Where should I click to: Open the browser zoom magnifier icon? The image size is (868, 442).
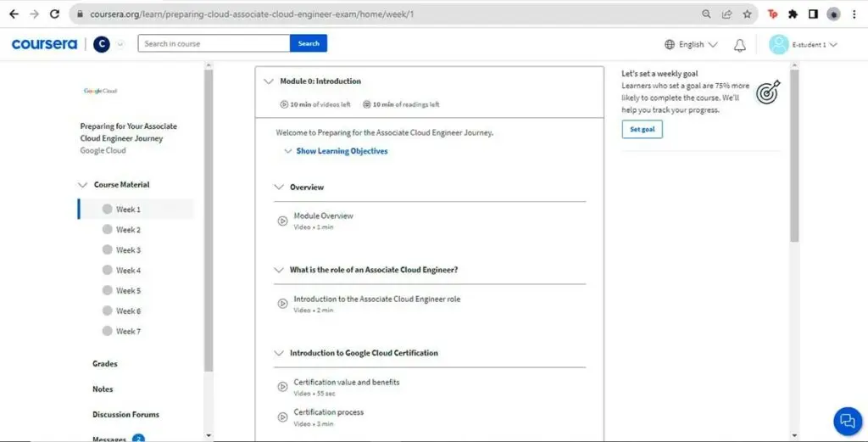pos(706,14)
